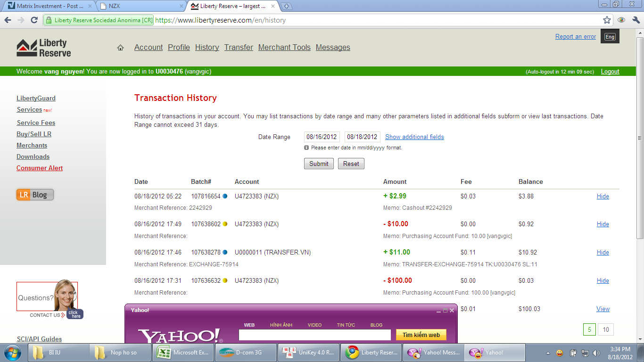Close the Yahoo! popup window

tap(452, 310)
